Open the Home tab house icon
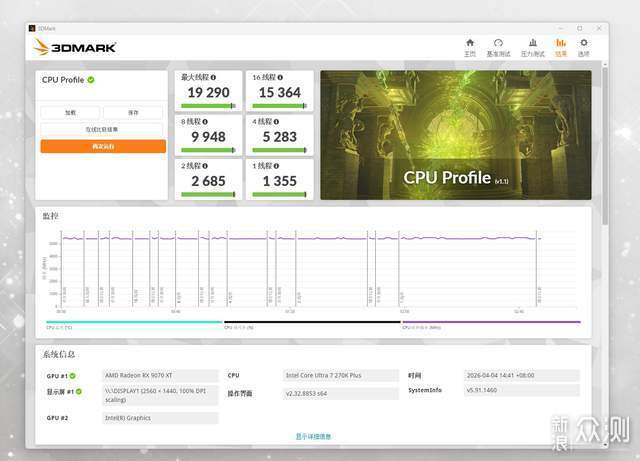The width and height of the screenshot is (640, 461). (470, 42)
